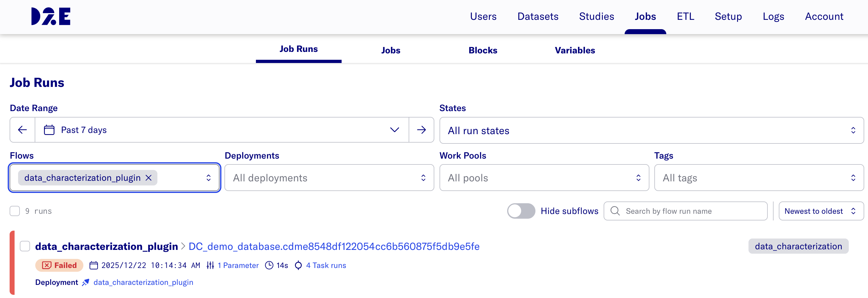Screen dimensions: 868x298
Task: Open the All run states dropdown
Action: coord(651,130)
